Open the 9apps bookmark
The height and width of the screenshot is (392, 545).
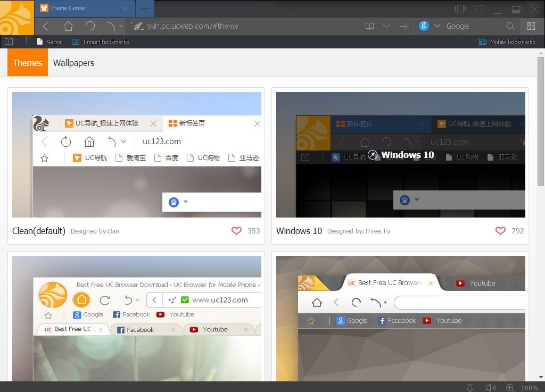click(x=49, y=42)
